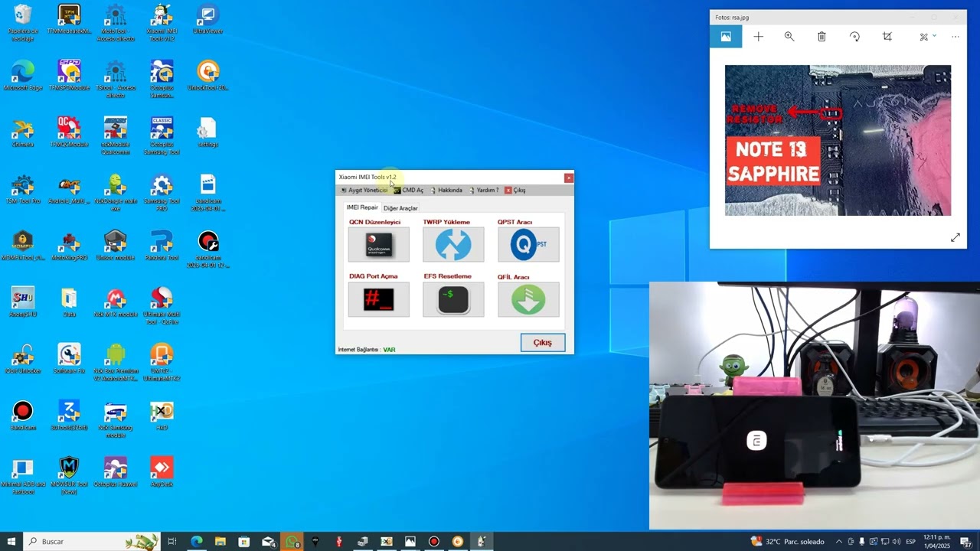Image resolution: width=980 pixels, height=551 pixels.
Task: Click CMD Aç in the menu bar
Action: 408,190
